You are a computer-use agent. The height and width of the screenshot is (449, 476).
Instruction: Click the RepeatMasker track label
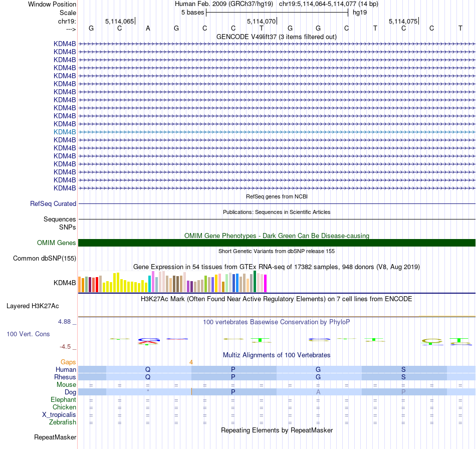(55, 437)
